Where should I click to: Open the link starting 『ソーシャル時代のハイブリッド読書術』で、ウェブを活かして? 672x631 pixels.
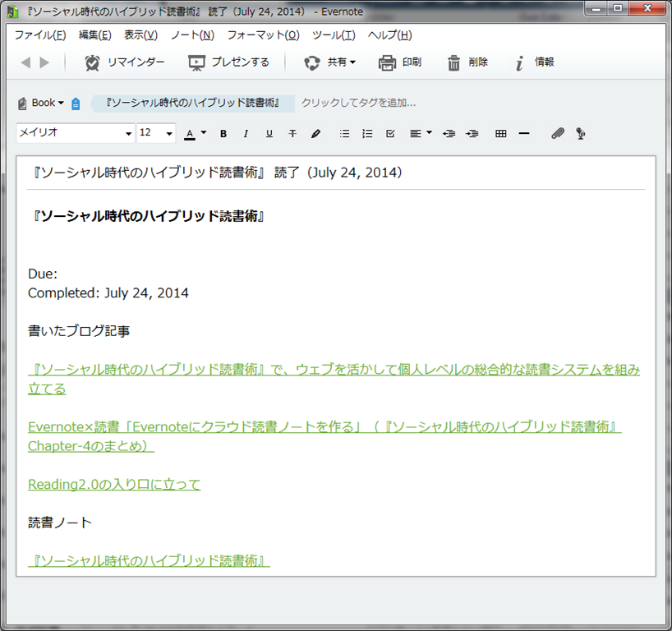[x=334, y=380]
